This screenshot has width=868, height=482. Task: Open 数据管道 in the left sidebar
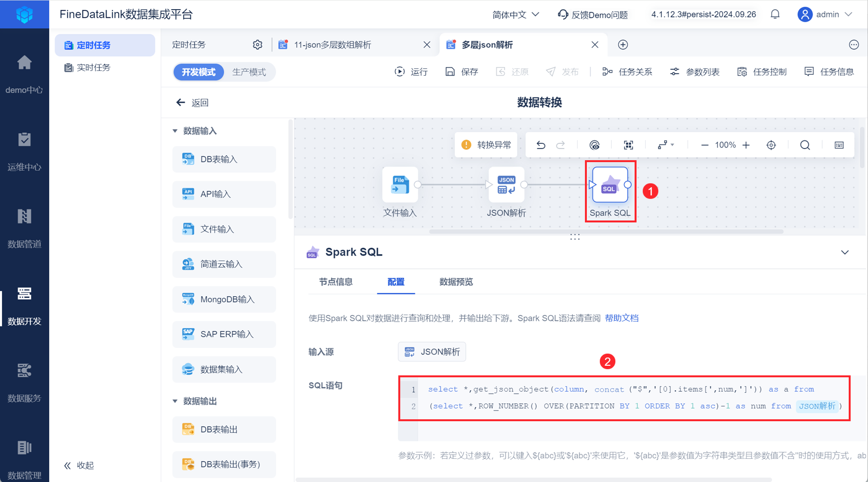[x=24, y=229]
